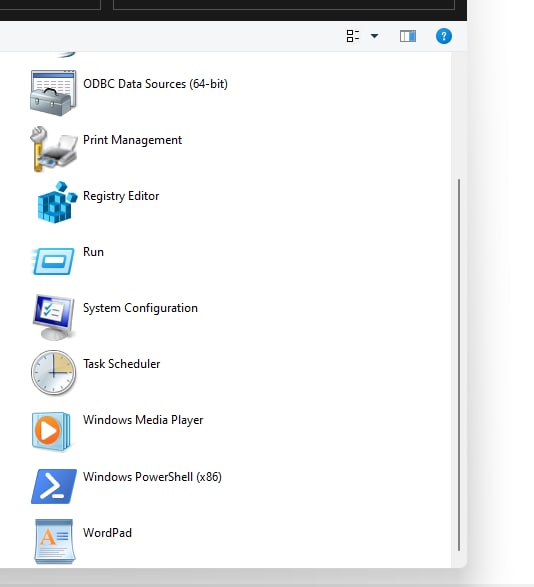This screenshot has width=534, height=587.
Task: Click the vertical scrollbar thumb
Action: 459,365
